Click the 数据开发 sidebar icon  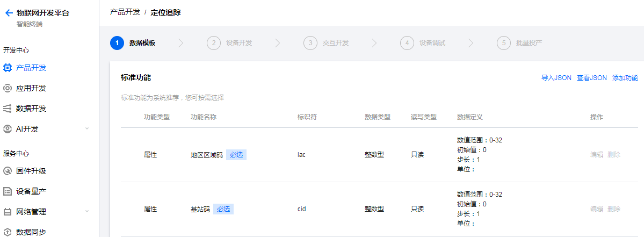pyautogui.click(x=8, y=109)
